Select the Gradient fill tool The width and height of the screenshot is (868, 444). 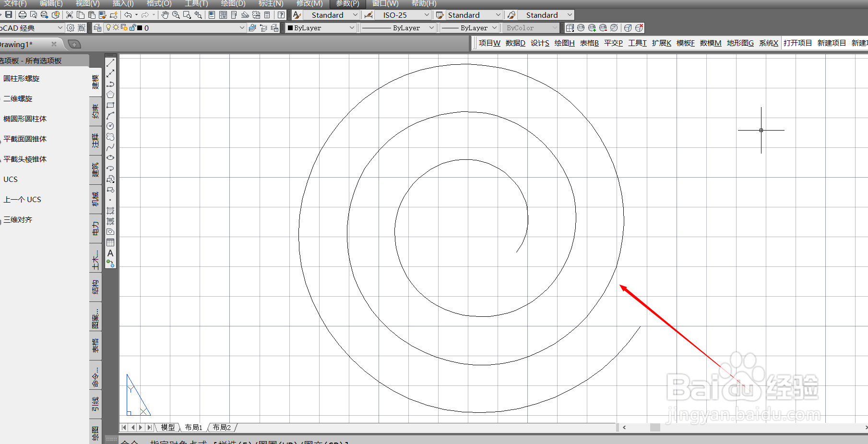110,221
